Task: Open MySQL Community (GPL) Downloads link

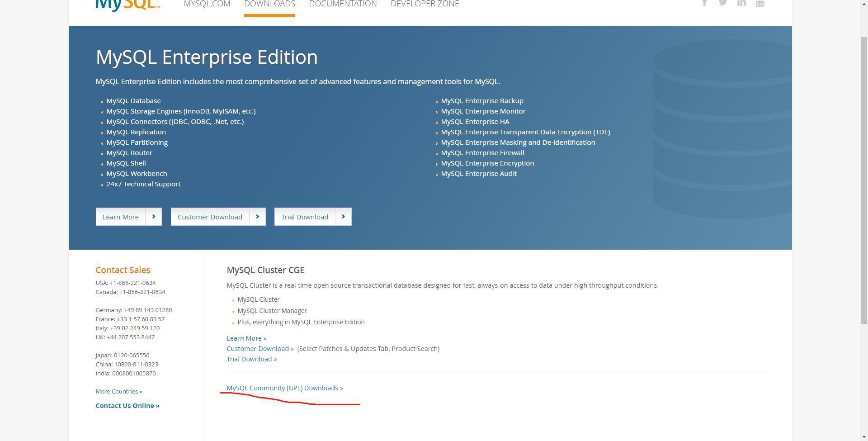Action: [284, 388]
